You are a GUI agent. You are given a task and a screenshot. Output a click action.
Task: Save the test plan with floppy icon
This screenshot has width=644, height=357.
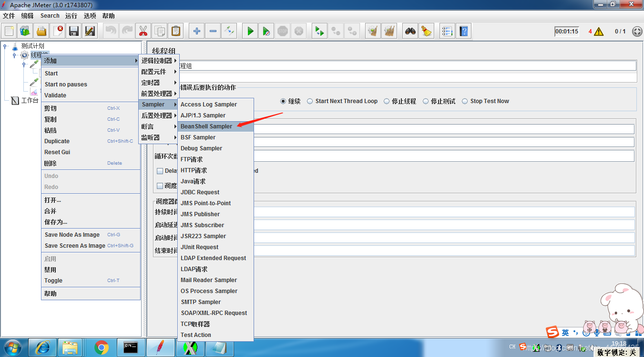coord(74,31)
